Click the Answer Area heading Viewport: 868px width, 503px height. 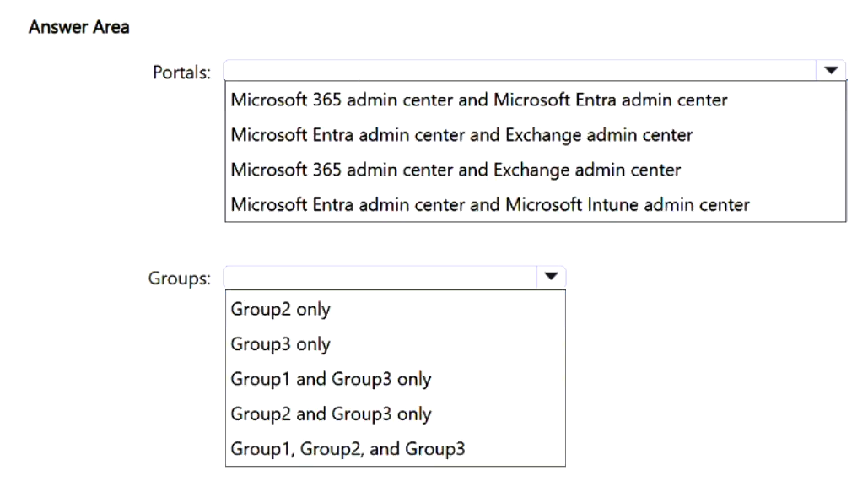click(79, 27)
